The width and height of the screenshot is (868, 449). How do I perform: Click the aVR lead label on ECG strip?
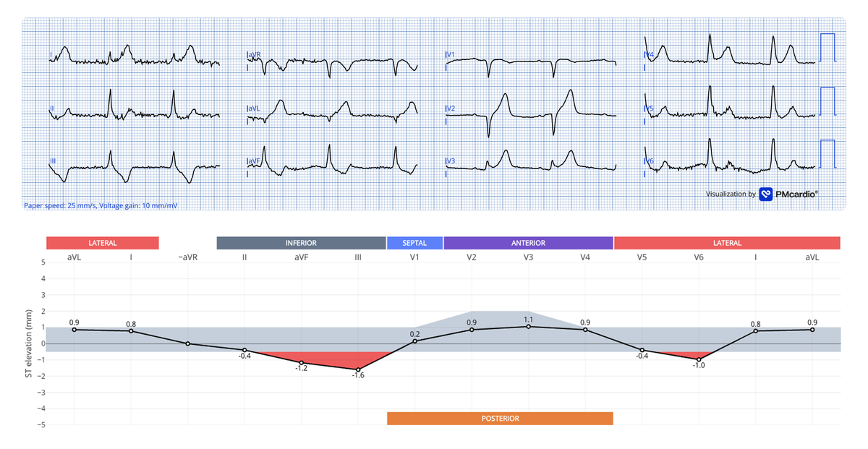255,54
